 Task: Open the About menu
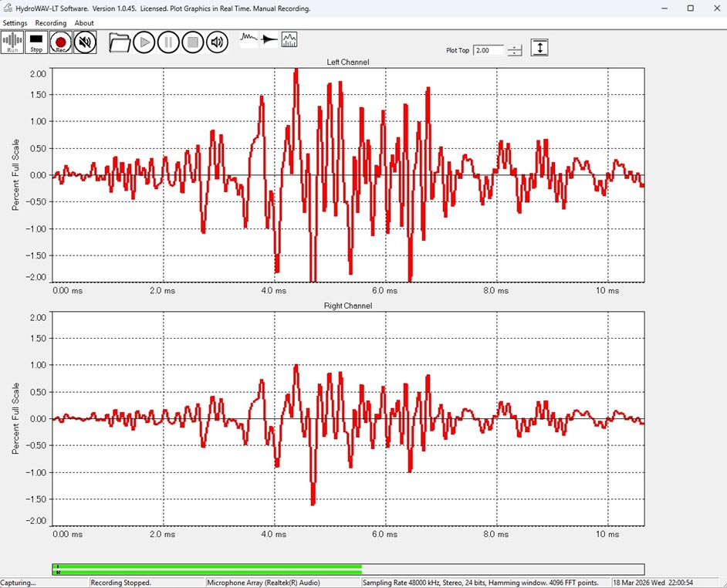[x=84, y=23]
